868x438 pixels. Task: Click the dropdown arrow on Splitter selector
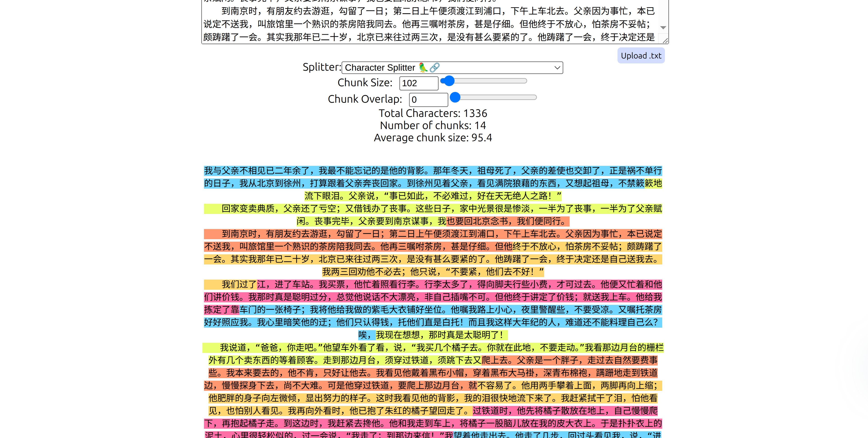pyautogui.click(x=557, y=67)
